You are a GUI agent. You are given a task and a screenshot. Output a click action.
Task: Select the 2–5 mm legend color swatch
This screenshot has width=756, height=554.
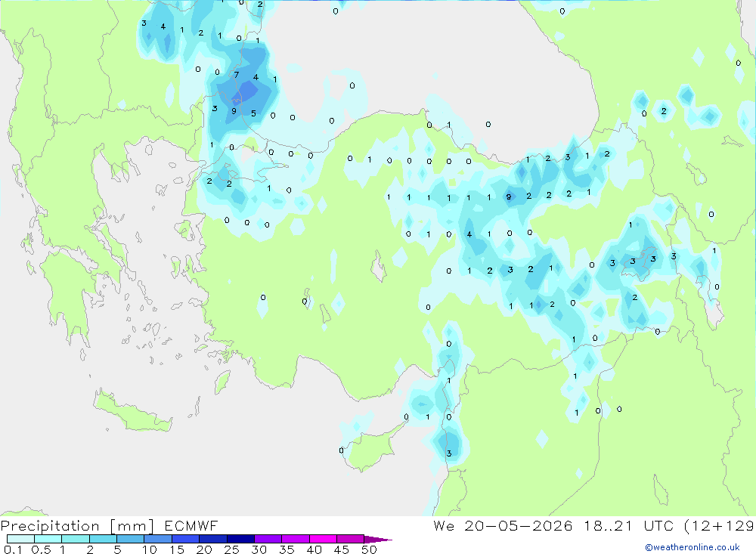click(103, 539)
